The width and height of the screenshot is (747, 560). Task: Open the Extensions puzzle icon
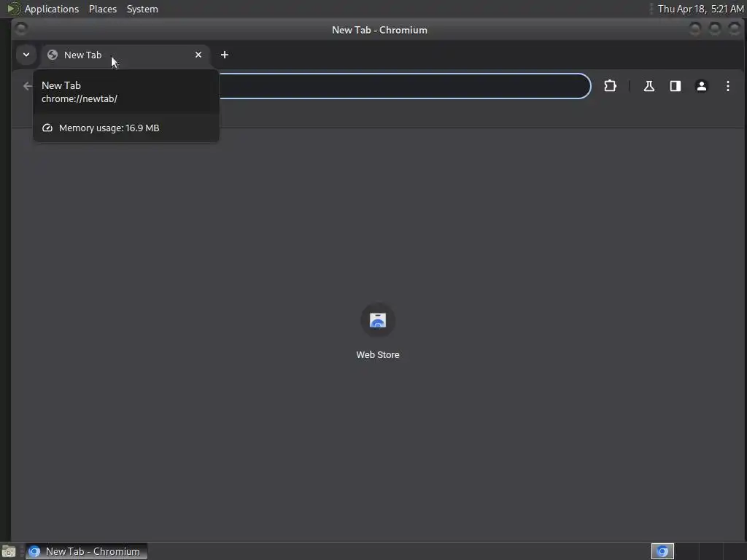(610, 86)
